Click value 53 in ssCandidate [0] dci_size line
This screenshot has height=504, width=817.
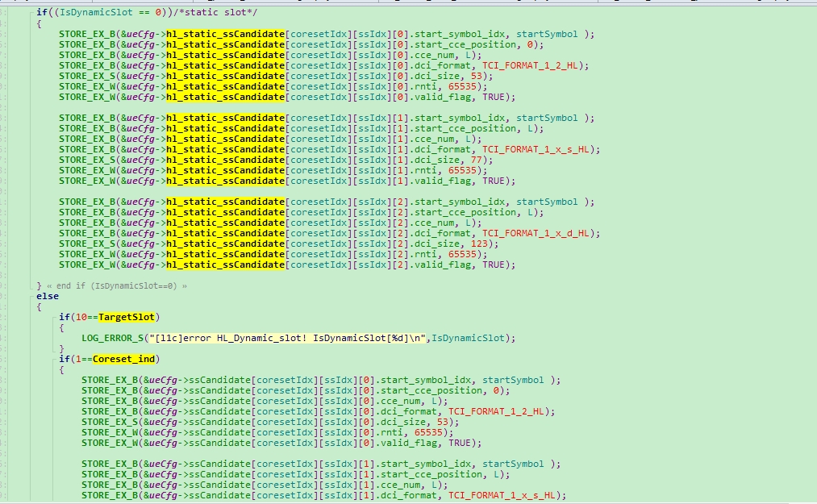[442, 423]
